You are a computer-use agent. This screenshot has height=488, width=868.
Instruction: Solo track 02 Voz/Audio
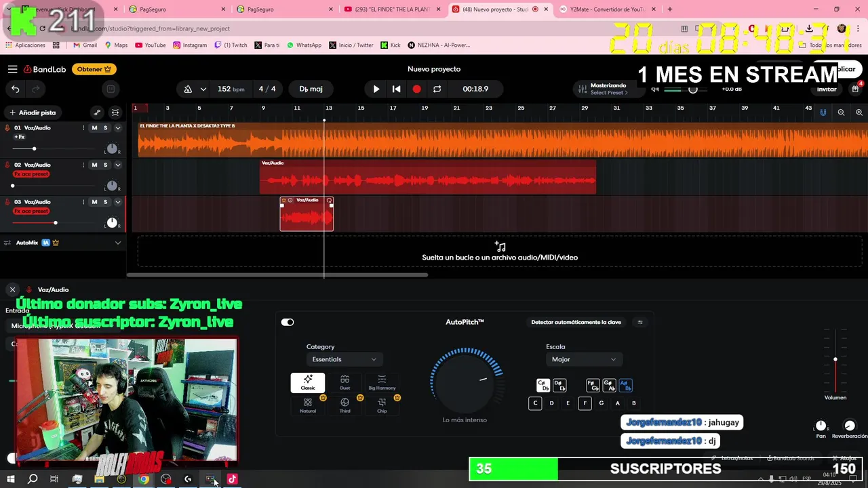[105, 165]
